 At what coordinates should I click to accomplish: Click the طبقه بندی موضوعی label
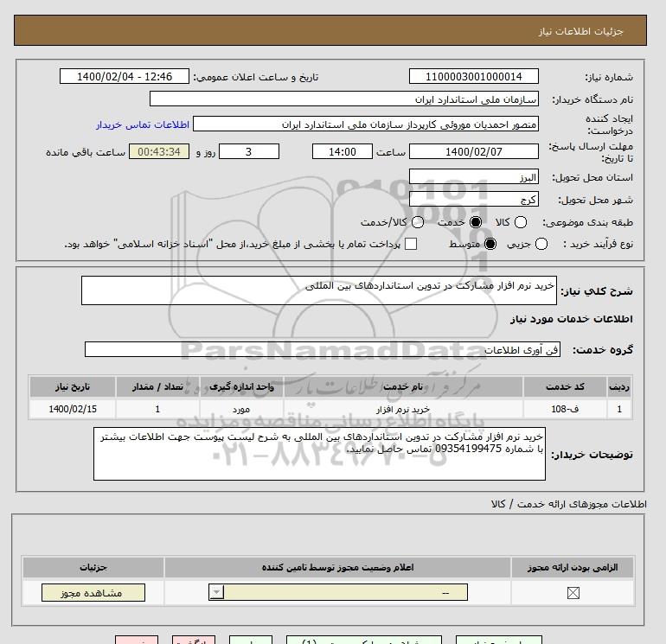587,222
